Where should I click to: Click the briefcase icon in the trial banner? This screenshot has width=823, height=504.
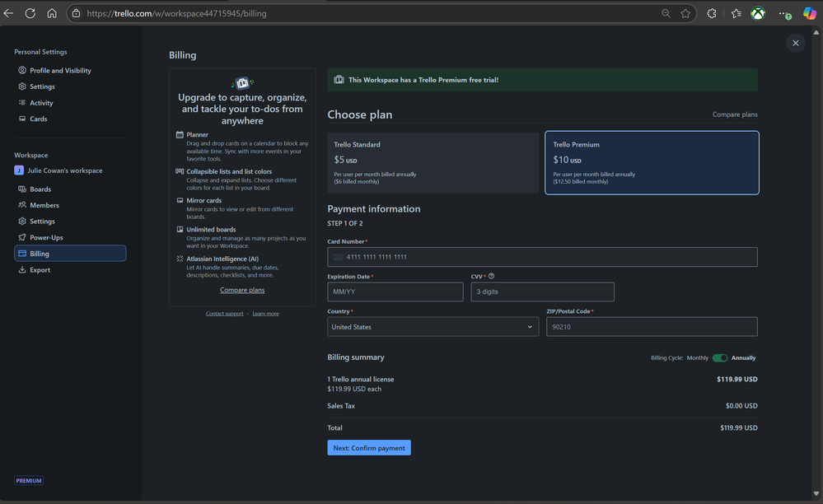coord(339,80)
